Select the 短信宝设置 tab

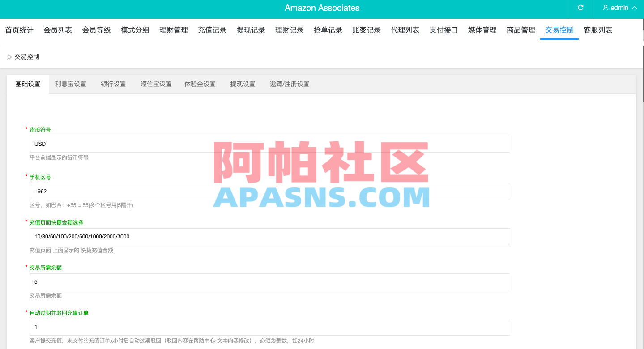click(x=156, y=84)
